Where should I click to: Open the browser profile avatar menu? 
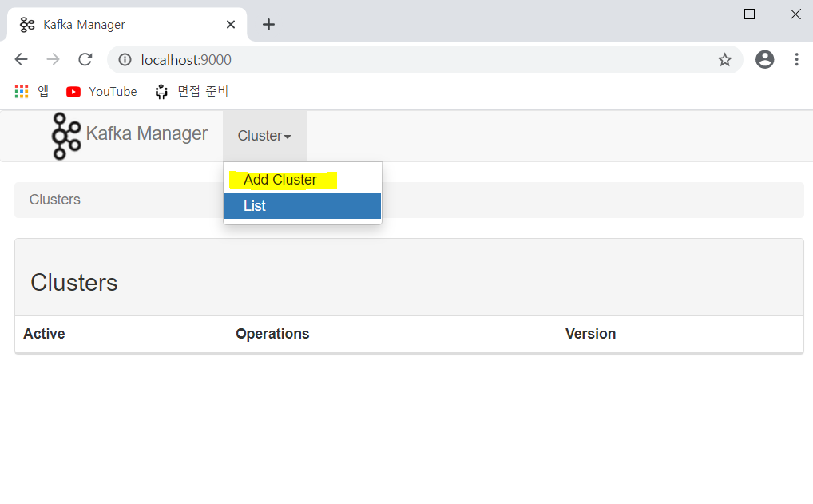click(764, 60)
